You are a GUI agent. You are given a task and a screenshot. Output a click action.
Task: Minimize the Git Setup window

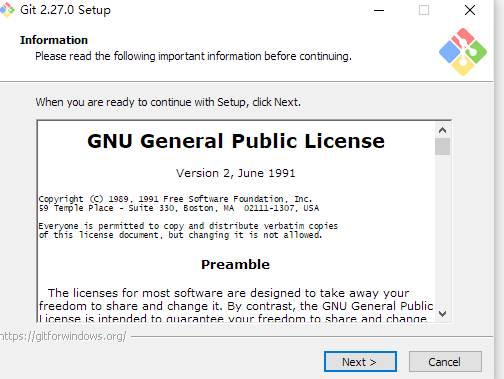[x=379, y=10]
